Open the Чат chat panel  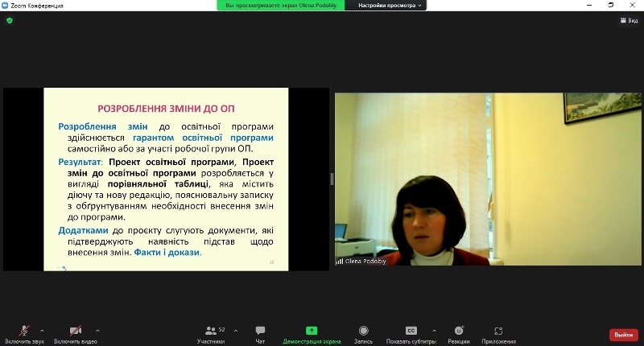tap(260, 335)
